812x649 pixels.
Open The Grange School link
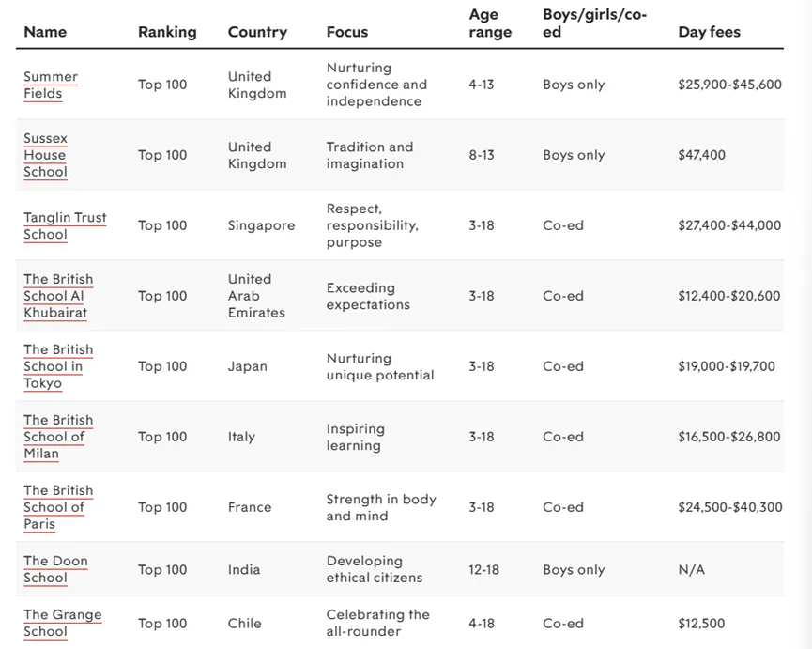pyautogui.click(x=62, y=623)
